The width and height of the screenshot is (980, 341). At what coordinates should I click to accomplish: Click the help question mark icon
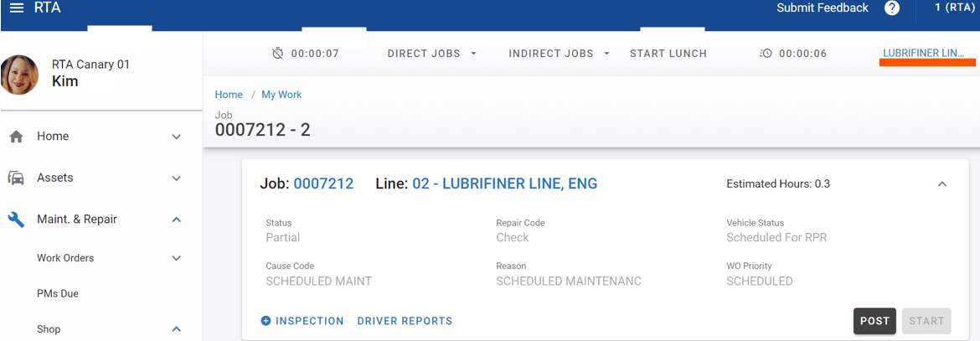[892, 8]
